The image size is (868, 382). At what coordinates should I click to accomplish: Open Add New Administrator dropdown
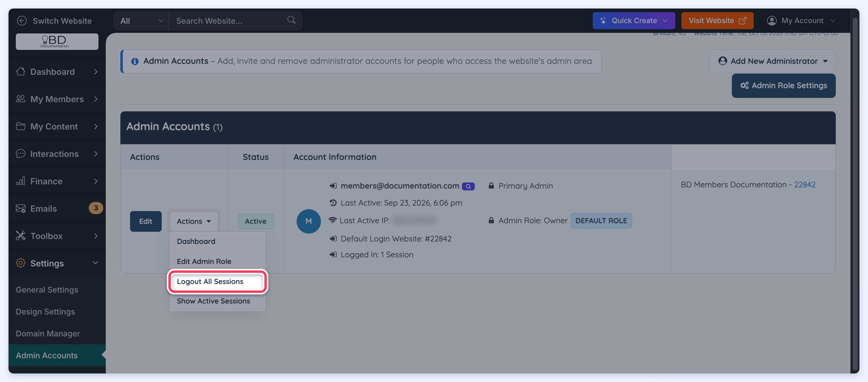pyautogui.click(x=772, y=61)
